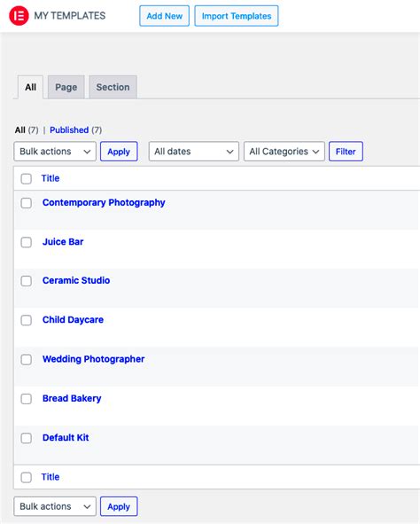The width and height of the screenshot is (420, 524).
Task: Open the Contemporary Photography template
Action: click(x=104, y=202)
